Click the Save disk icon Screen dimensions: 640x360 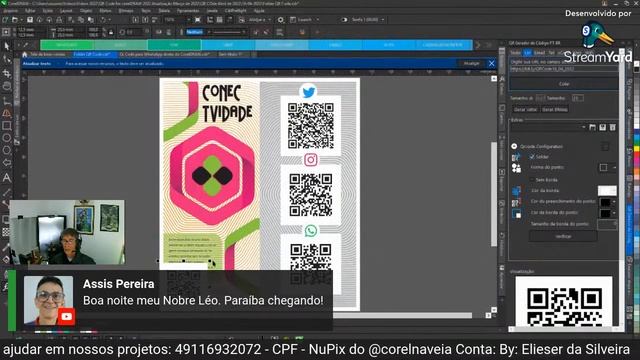click(30, 20)
